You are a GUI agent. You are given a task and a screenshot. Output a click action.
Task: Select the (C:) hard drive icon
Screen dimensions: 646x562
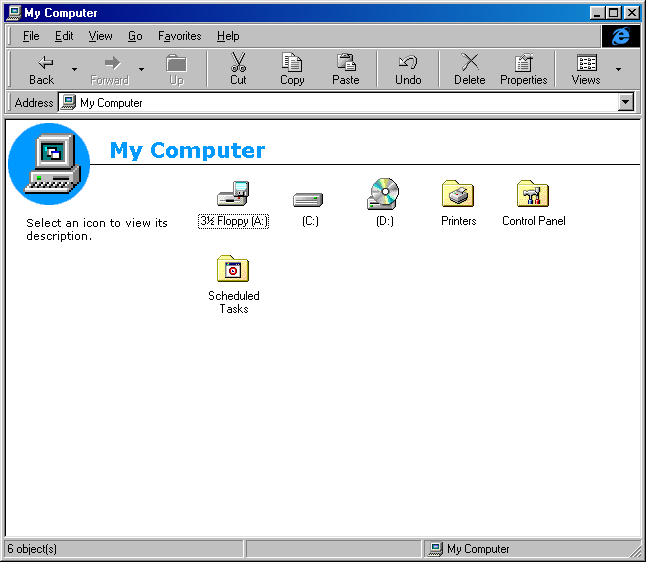[x=308, y=200]
